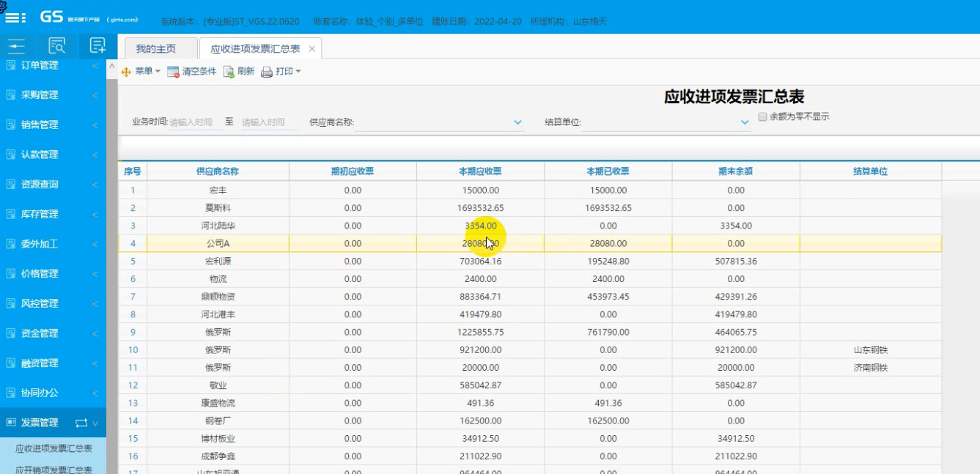This screenshot has width=980, height=474.
Task: Sort by the 本期应收票 column header
Action: (480, 171)
